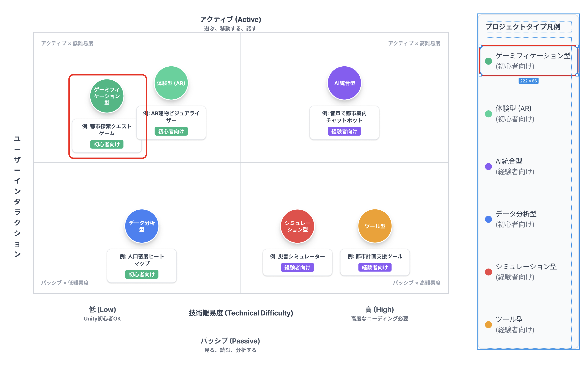Select the green ゲーミフィケーション型 circle node
Screen dimensions: 588x370
(x=107, y=96)
